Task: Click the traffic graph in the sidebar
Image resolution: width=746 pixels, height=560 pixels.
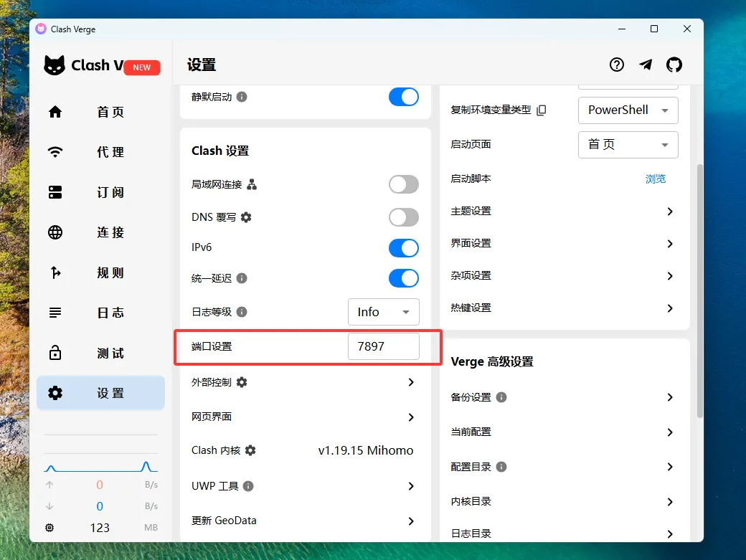Action: pos(101,466)
